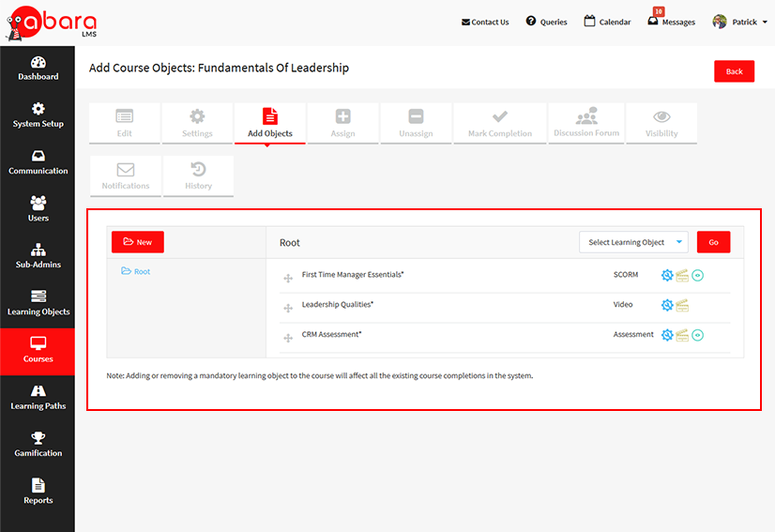Select the Add Objects tab
The width and height of the screenshot is (775, 532).
click(x=270, y=123)
